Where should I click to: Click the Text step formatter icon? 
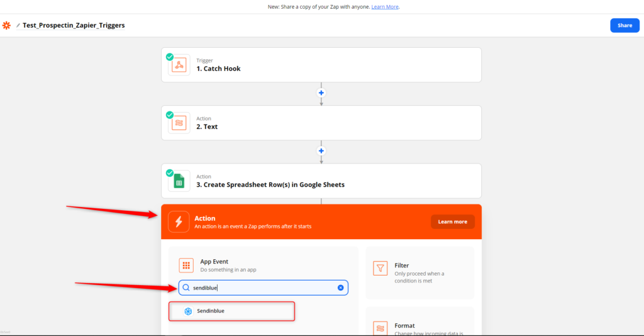click(179, 123)
